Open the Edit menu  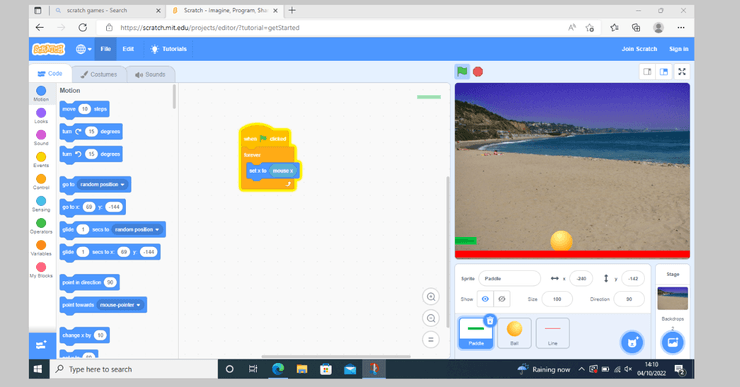[x=128, y=49]
